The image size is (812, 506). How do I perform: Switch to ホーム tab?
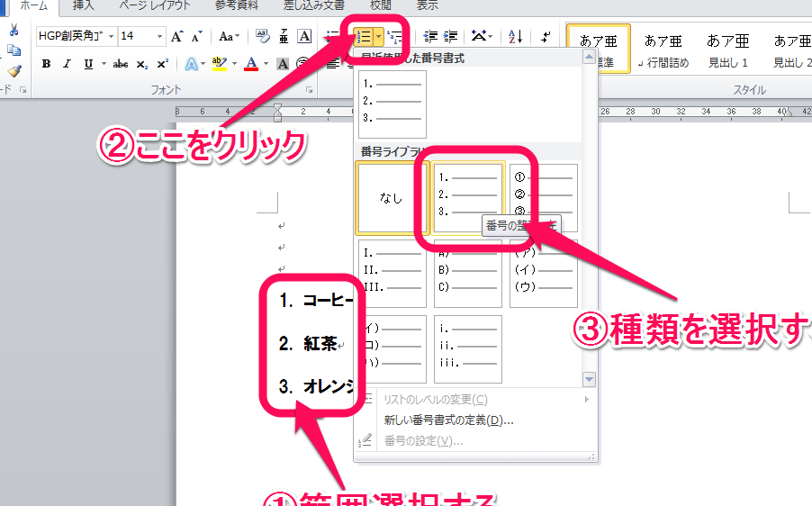pos(33,5)
